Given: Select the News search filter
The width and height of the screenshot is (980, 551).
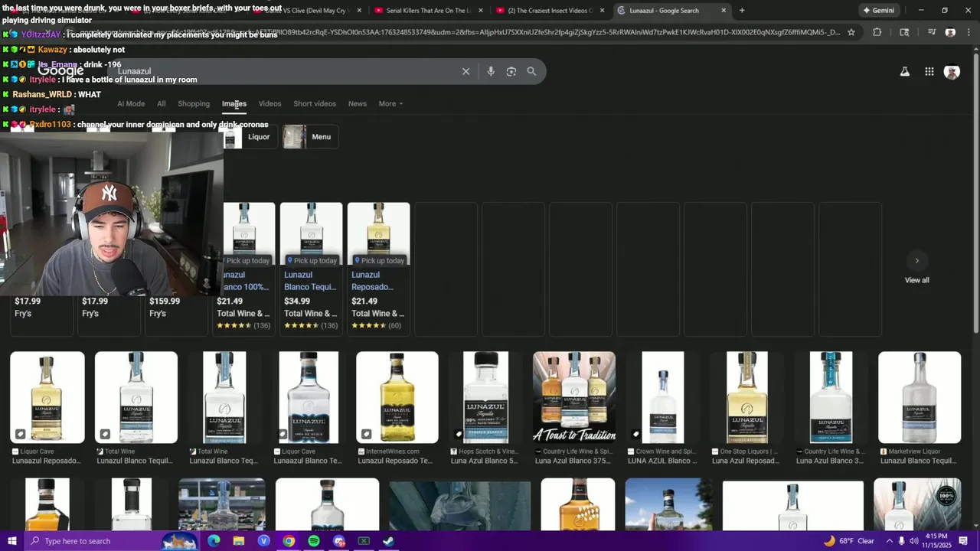Looking at the screenshot, I should pyautogui.click(x=358, y=103).
